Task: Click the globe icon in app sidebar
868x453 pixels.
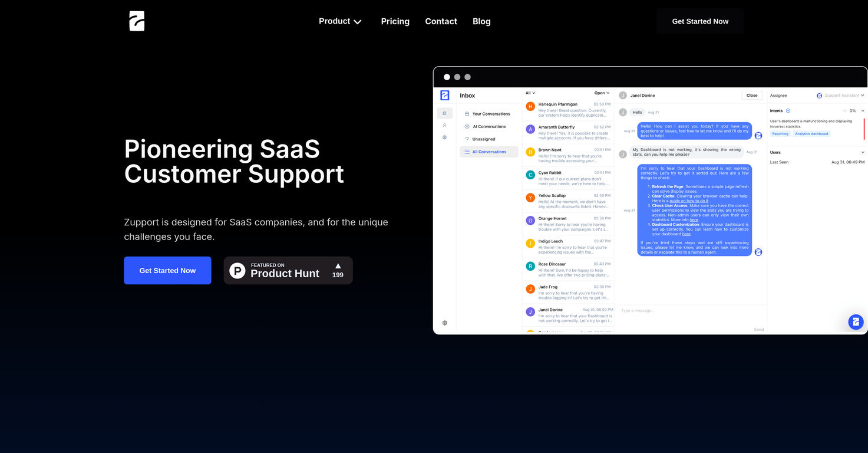Action: (x=444, y=137)
